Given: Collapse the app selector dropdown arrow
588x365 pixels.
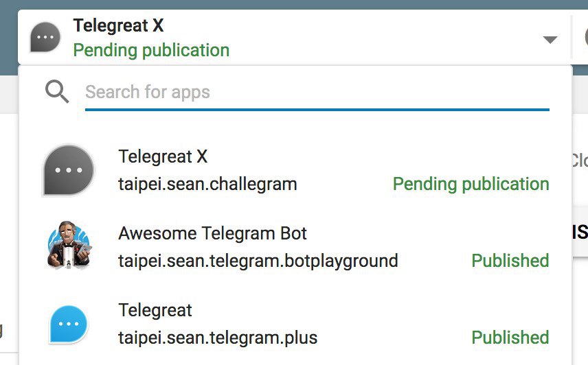Looking at the screenshot, I should 550,40.
